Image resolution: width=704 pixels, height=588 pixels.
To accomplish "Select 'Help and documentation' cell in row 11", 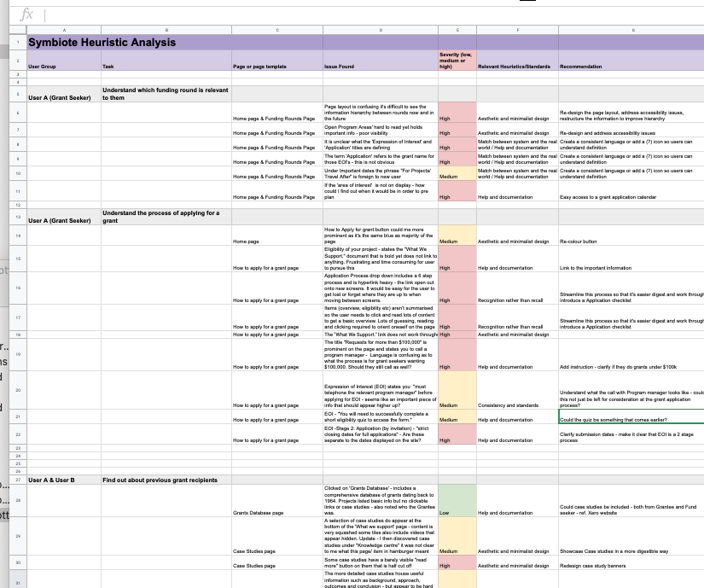I will click(518, 191).
